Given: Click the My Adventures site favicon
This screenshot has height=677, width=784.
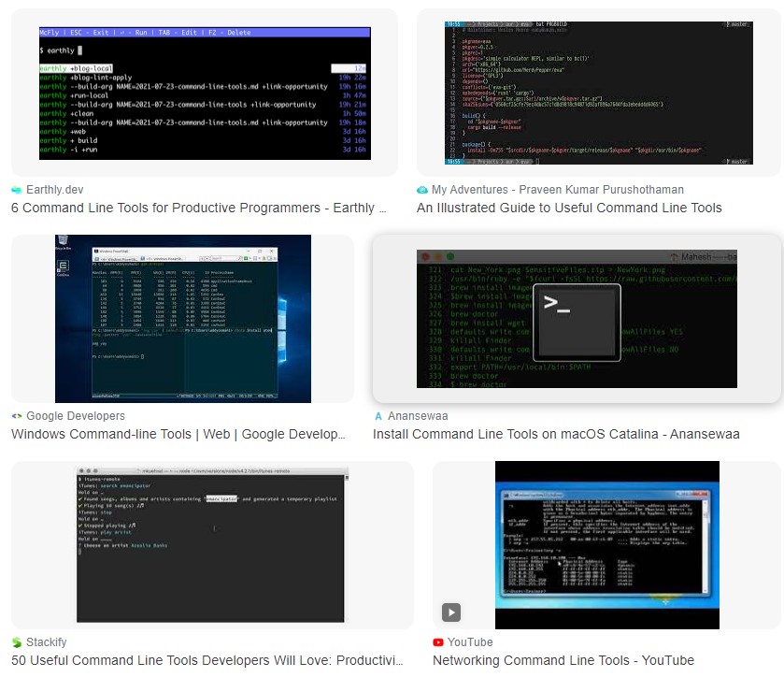Looking at the screenshot, I should coord(422,190).
